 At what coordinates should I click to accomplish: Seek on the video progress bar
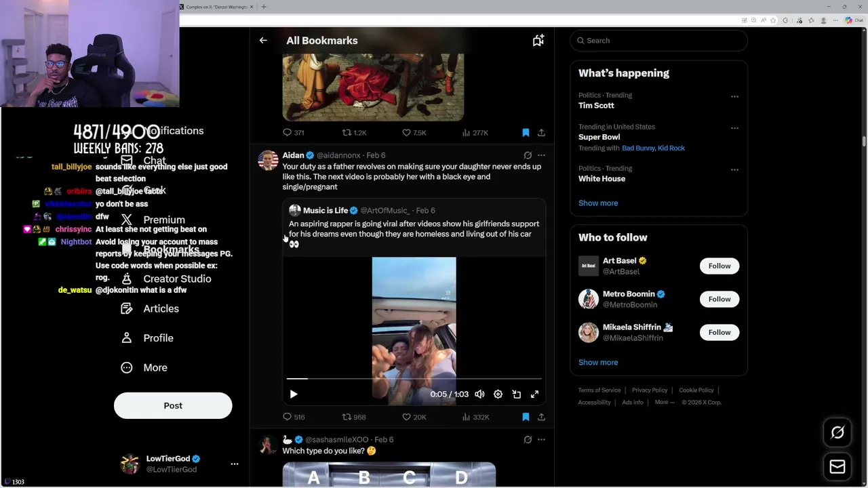414,379
